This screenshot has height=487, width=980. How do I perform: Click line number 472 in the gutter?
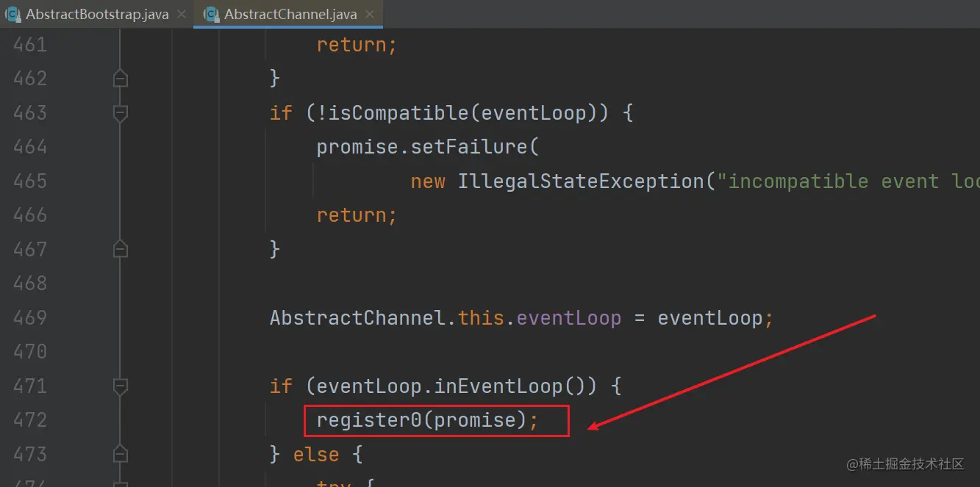coord(30,420)
